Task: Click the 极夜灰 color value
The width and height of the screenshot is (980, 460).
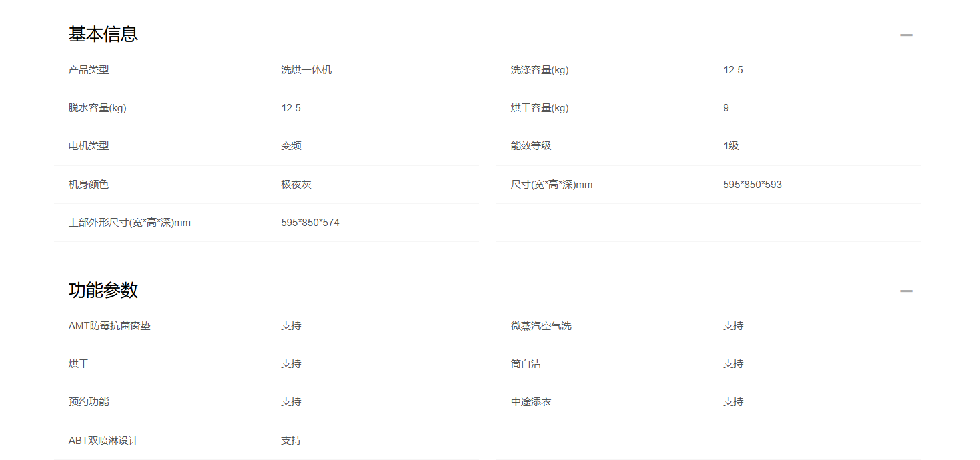Action: (x=296, y=185)
